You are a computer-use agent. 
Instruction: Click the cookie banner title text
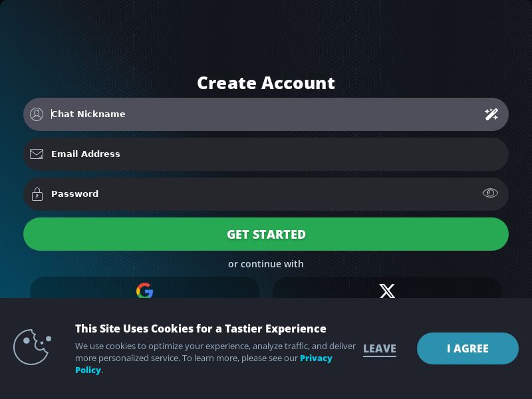point(200,329)
